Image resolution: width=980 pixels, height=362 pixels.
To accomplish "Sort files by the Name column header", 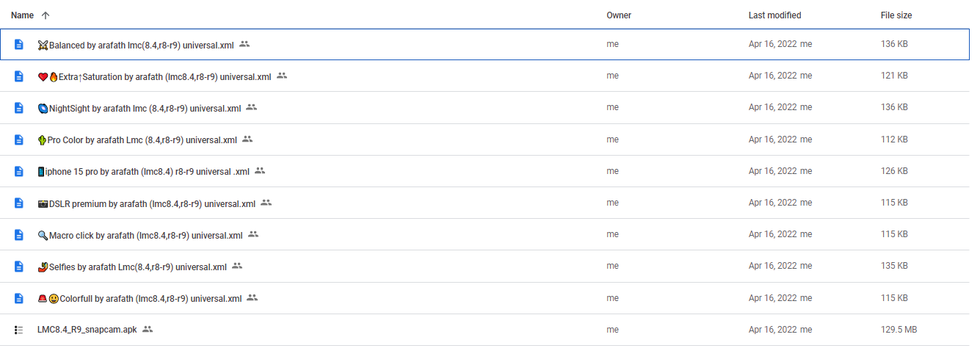I will [23, 15].
